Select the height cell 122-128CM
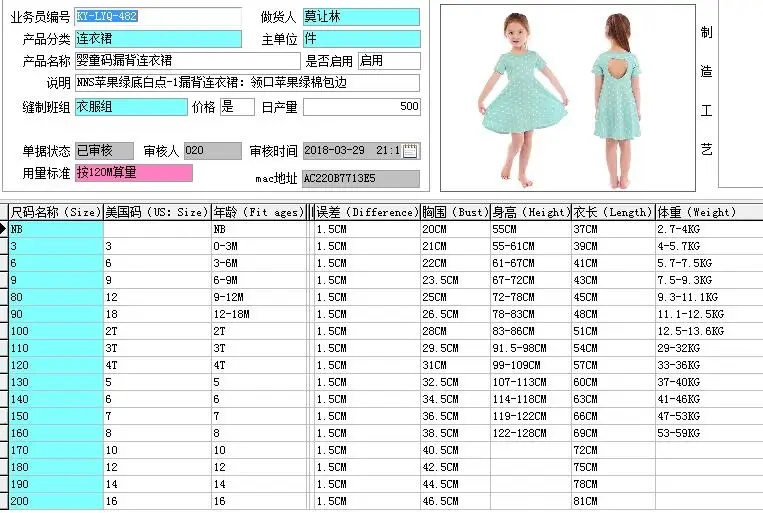The height and width of the screenshot is (513, 763). tap(531, 433)
